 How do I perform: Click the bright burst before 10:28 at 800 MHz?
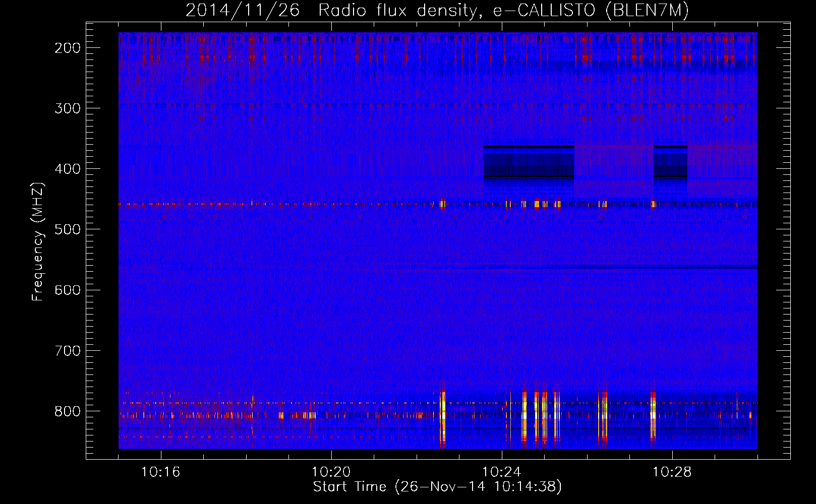[653, 418]
